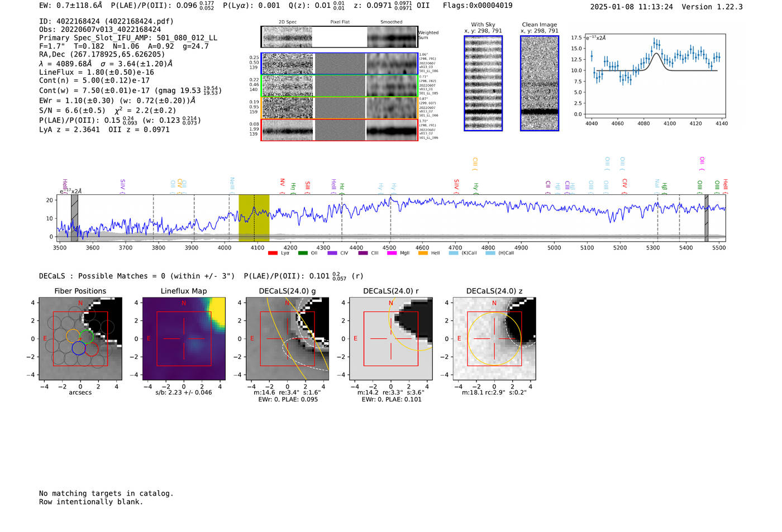Click the hatched gray band near 5460 Å
The height and width of the screenshot is (532, 782).
point(706,218)
